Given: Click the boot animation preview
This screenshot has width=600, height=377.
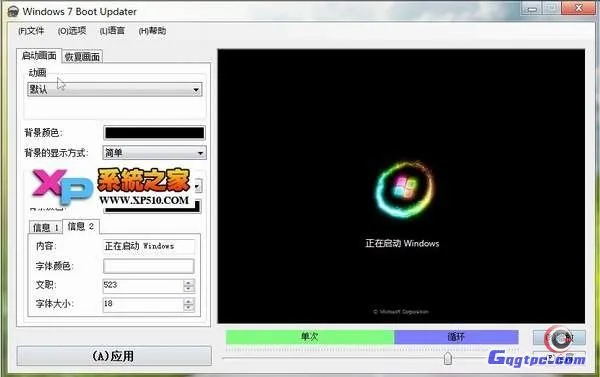Looking at the screenshot, I should tap(401, 186).
